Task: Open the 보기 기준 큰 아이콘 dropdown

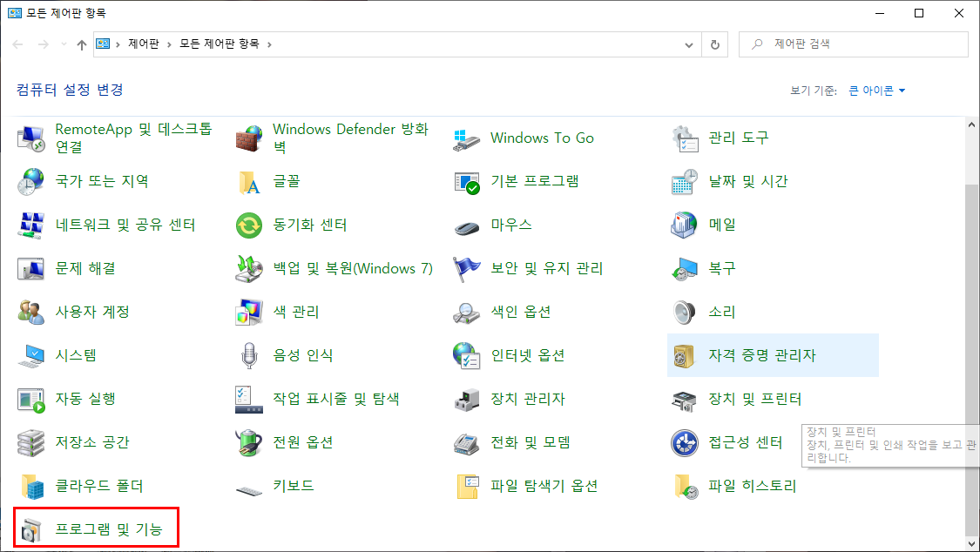Action: click(x=877, y=91)
